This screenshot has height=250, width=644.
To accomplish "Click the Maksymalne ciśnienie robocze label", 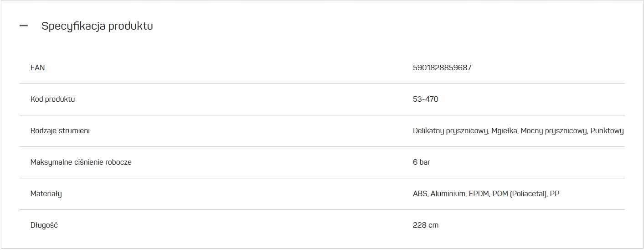I will click(x=81, y=162).
